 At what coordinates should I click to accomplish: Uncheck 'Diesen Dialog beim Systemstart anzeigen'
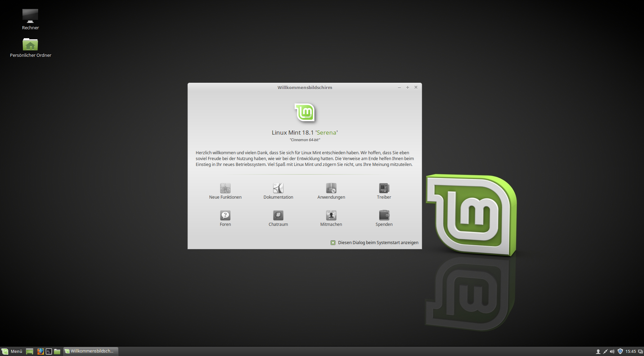(x=333, y=243)
